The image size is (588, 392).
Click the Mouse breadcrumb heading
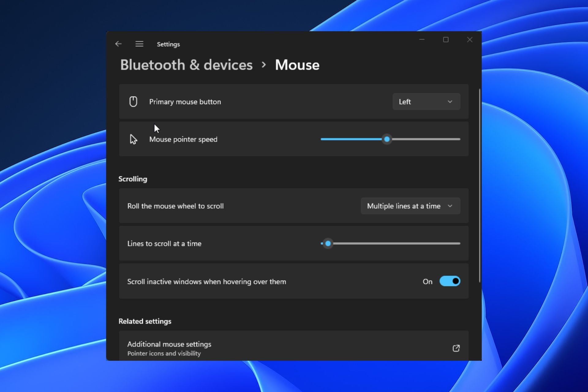point(297,65)
